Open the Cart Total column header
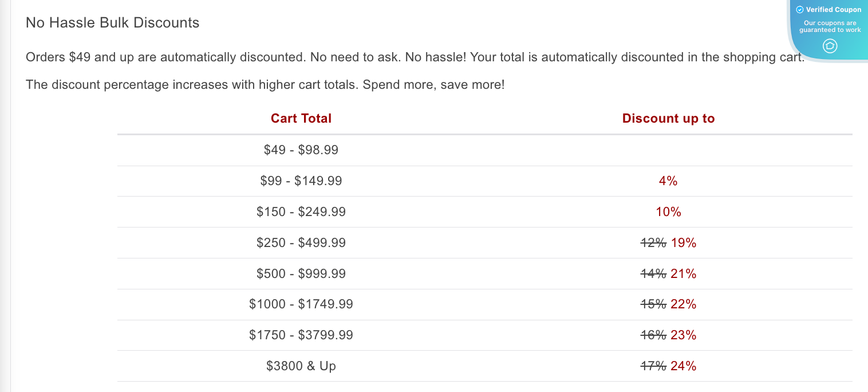Image resolution: width=868 pixels, height=392 pixels. 301,118
